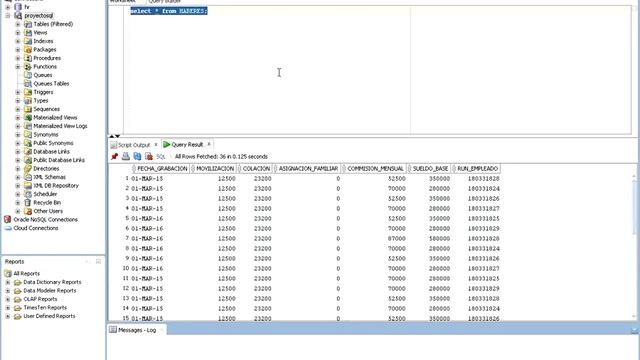
Task: Click the delete row icon in Query Result toolbar
Action: coord(149,156)
